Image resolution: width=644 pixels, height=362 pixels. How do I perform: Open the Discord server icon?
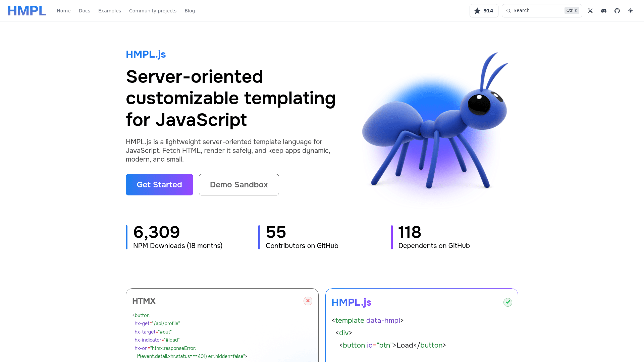pos(604,11)
